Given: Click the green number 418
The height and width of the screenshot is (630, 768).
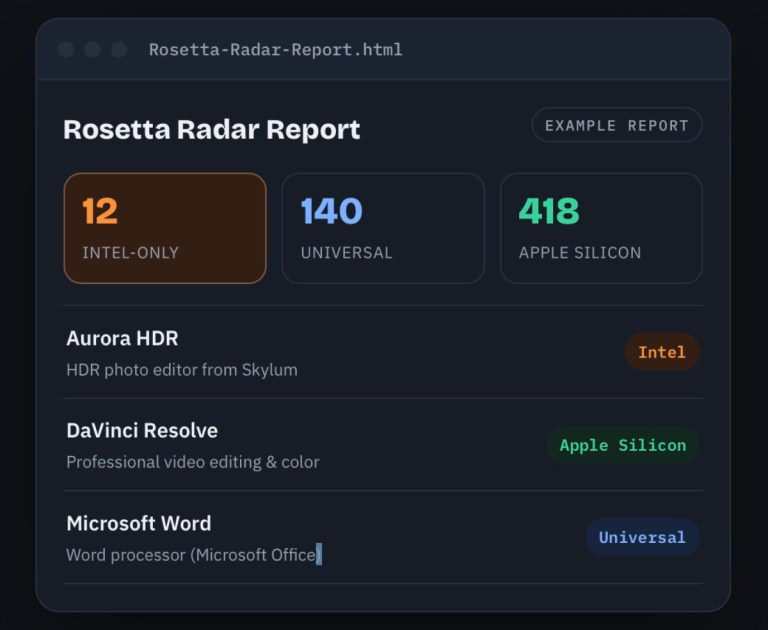Looking at the screenshot, I should [x=549, y=211].
